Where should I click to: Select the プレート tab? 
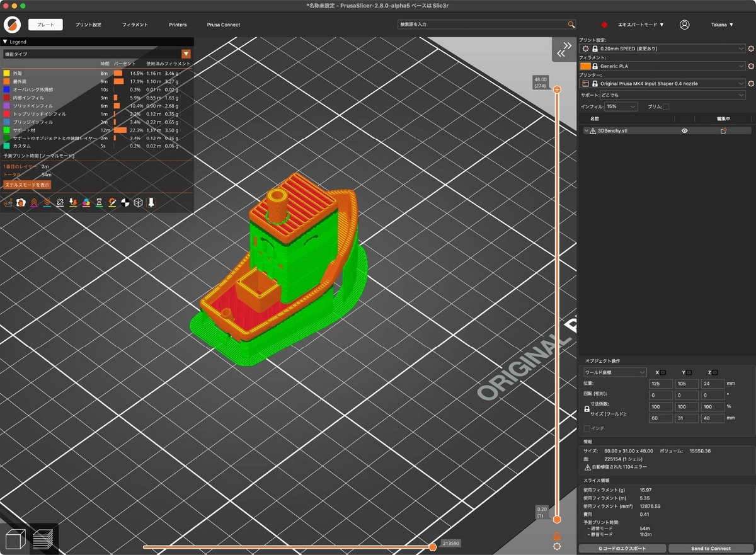tap(46, 25)
